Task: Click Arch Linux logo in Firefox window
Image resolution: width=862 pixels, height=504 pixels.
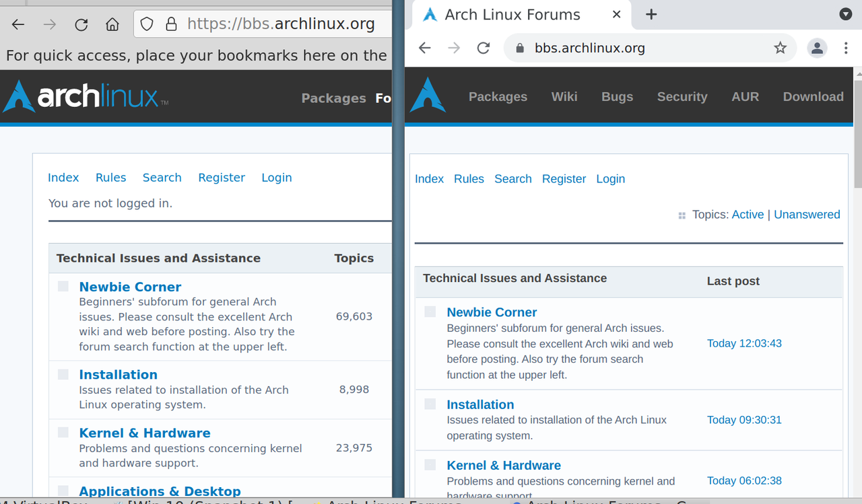Action: tap(86, 96)
